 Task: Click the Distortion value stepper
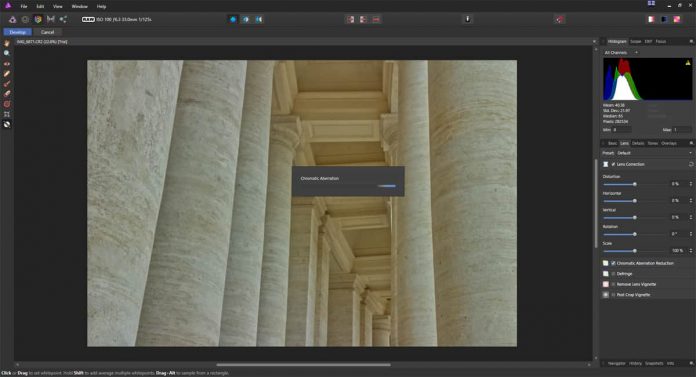(x=690, y=184)
